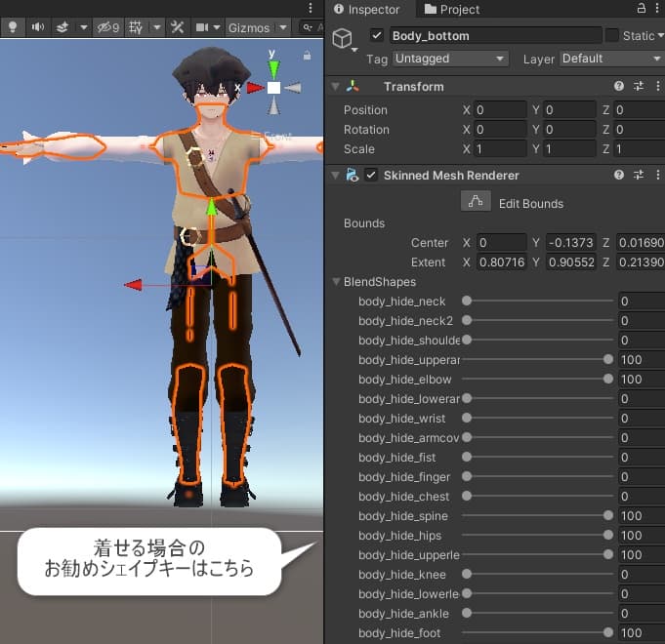
Task: Collapse the BlendShapes section
Action: point(337,282)
